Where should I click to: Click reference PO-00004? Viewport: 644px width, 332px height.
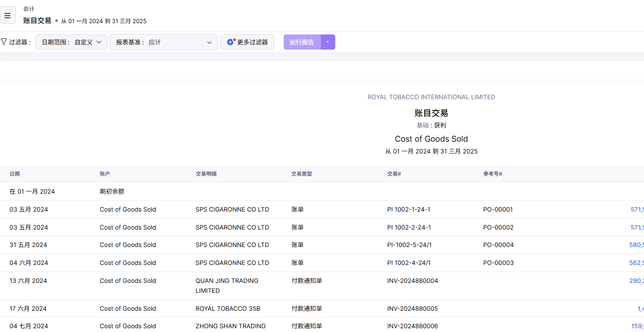[x=498, y=245]
